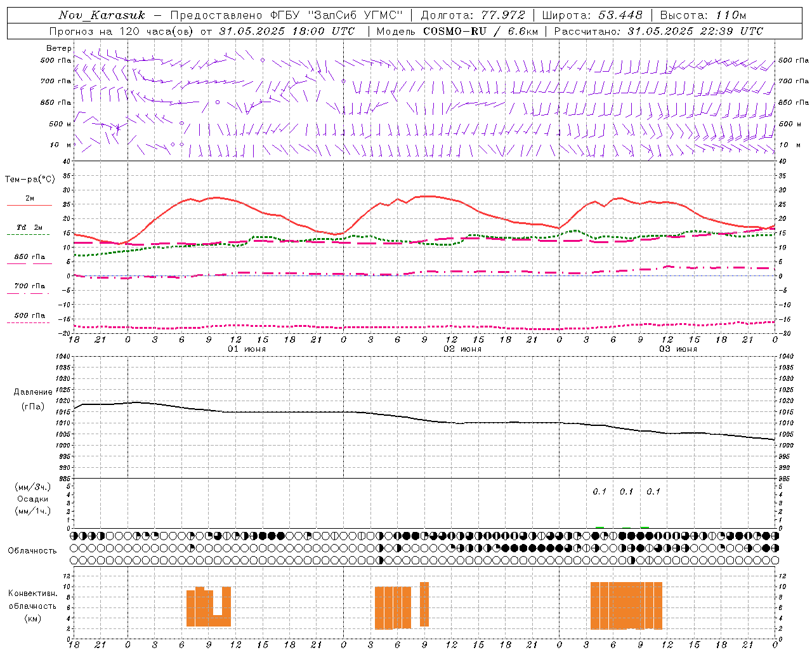This screenshot has width=812, height=650.
Task: Click the dashed line sample under Td 2м
Action: point(28,235)
